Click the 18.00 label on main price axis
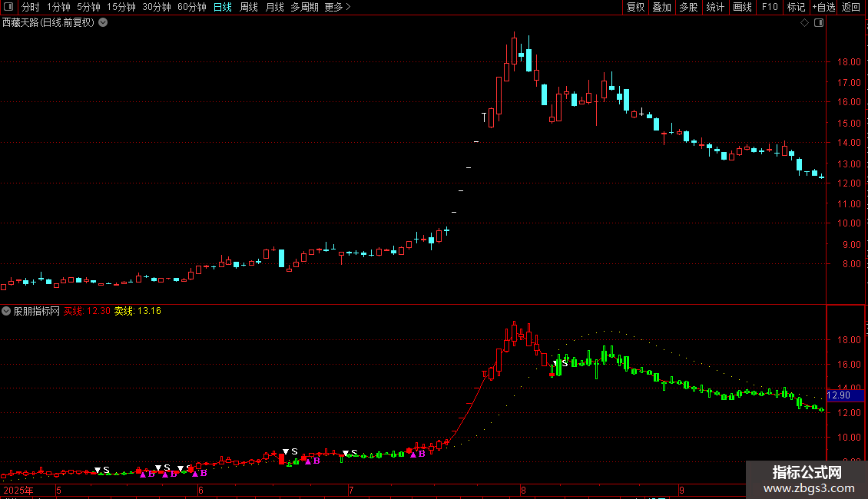Viewport: 868px width, 499px height. [849, 62]
